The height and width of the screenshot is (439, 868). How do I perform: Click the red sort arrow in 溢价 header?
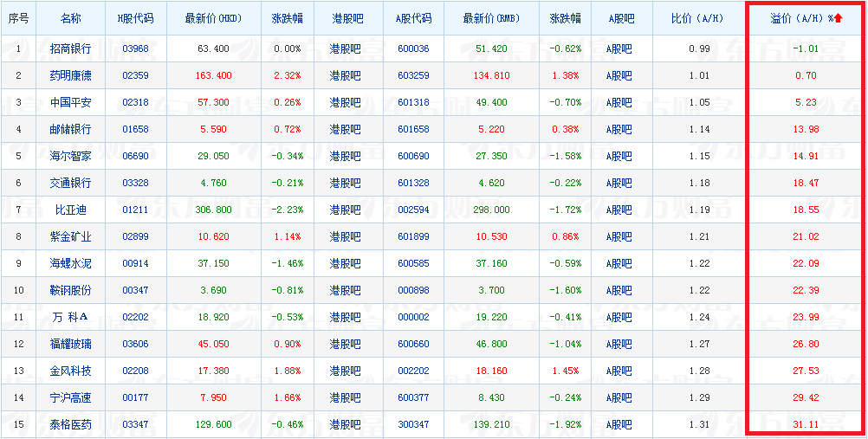[838, 18]
